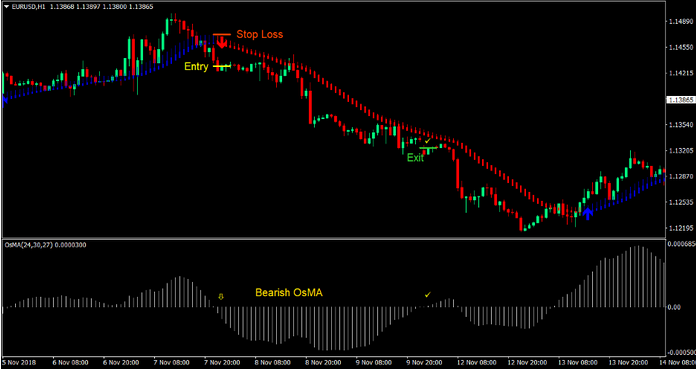Screen dimensions: 696x369
Task: Click the yellow checkmark in OsMA panel
Action: (428, 294)
